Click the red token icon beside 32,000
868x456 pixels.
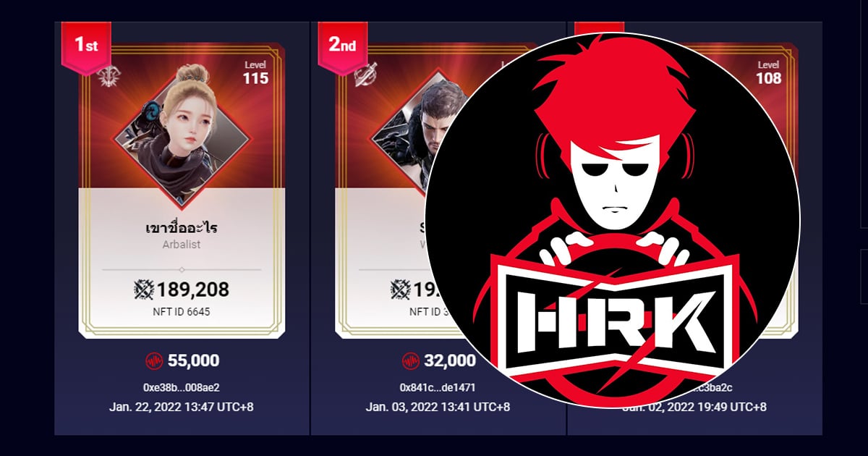point(411,360)
